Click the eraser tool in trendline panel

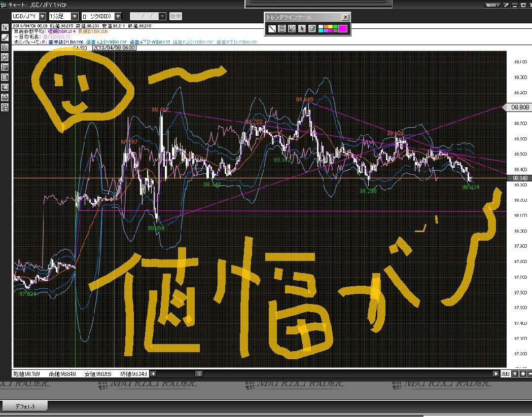click(312, 28)
